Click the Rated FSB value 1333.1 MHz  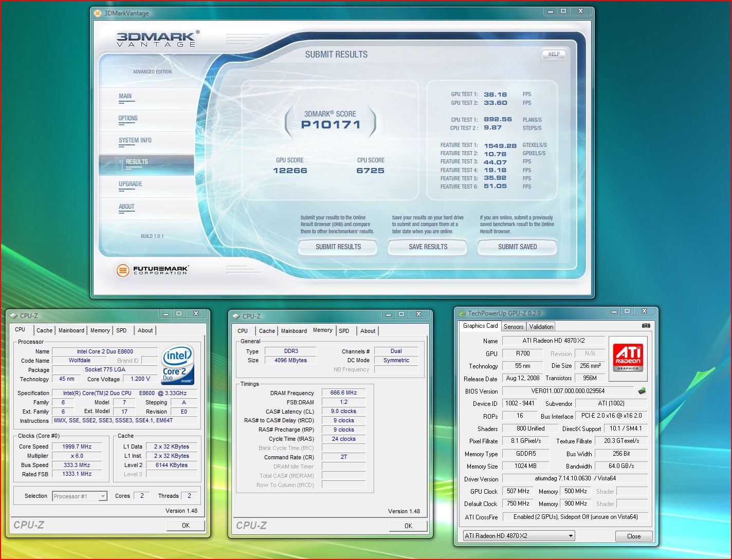tap(77, 474)
